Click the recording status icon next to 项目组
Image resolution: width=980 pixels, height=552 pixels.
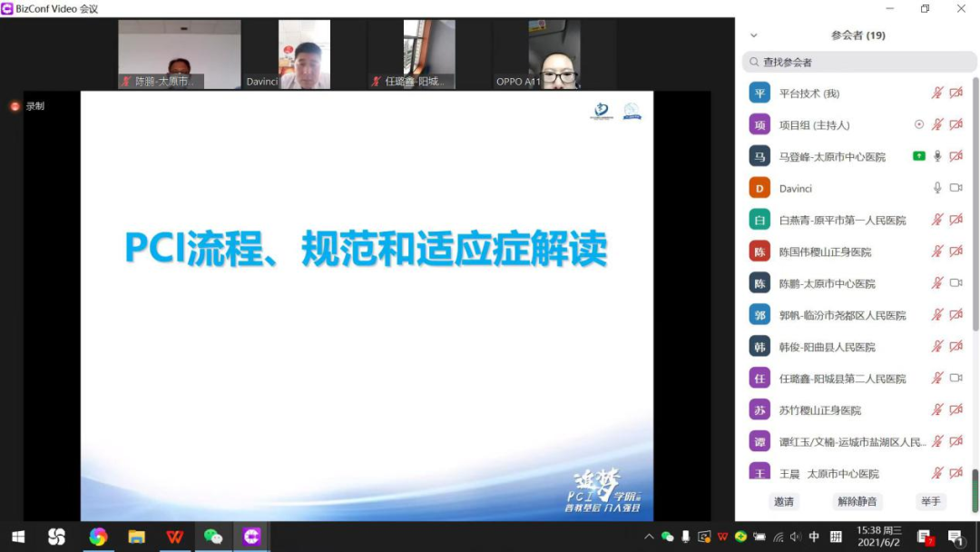pos(919,124)
